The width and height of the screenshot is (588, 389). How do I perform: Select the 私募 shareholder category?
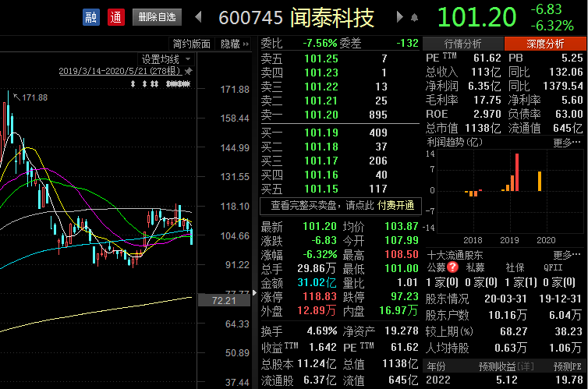(475, 267)
